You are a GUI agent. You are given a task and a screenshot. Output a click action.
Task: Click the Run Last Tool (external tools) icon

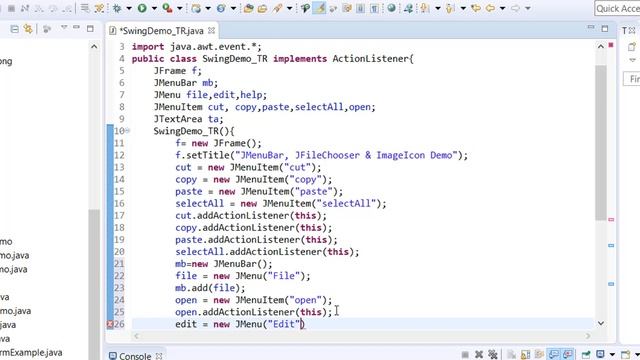point(167,8)
